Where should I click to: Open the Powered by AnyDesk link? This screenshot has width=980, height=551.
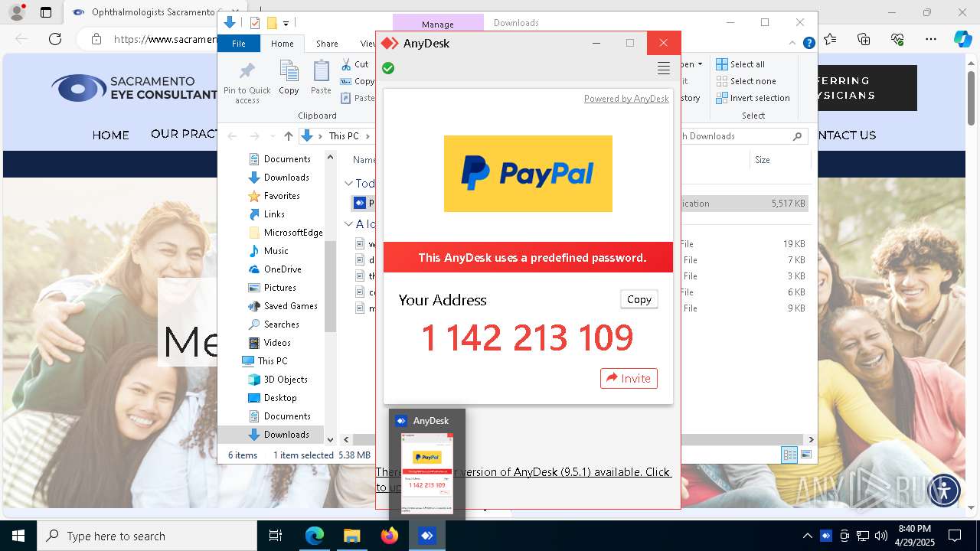click(x=626, y=98)
